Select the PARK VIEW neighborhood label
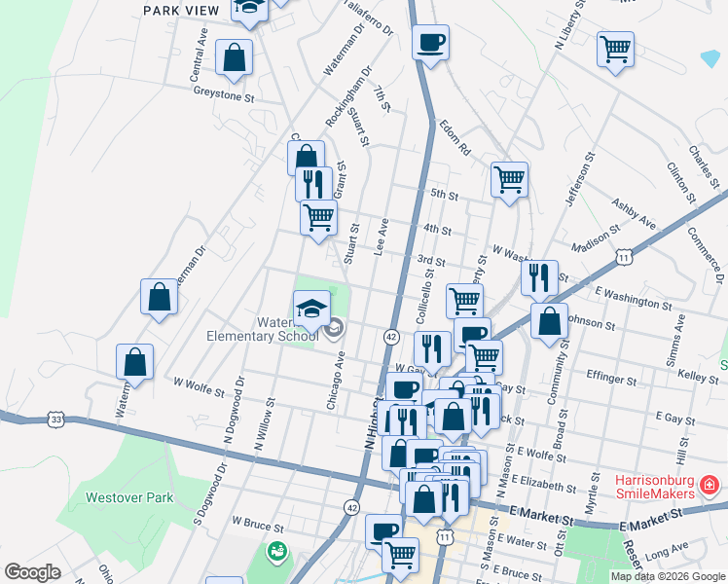Image resolution: width=728 pixels, height=584 pixels. point(181,11)
